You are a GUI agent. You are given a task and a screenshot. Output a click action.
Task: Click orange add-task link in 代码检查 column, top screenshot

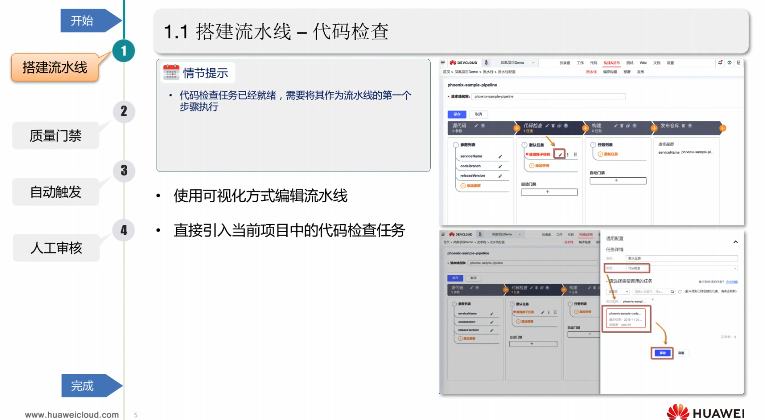coord(539,166)
